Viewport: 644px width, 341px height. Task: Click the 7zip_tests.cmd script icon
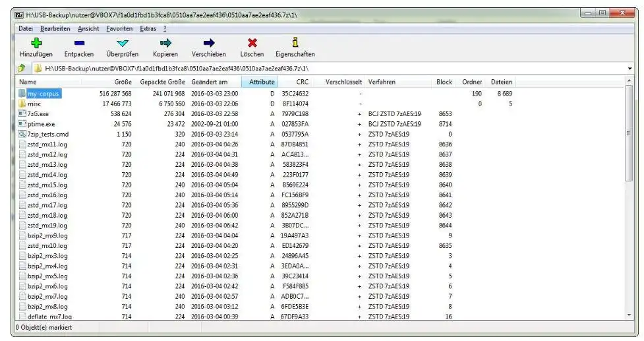[22, 134]
